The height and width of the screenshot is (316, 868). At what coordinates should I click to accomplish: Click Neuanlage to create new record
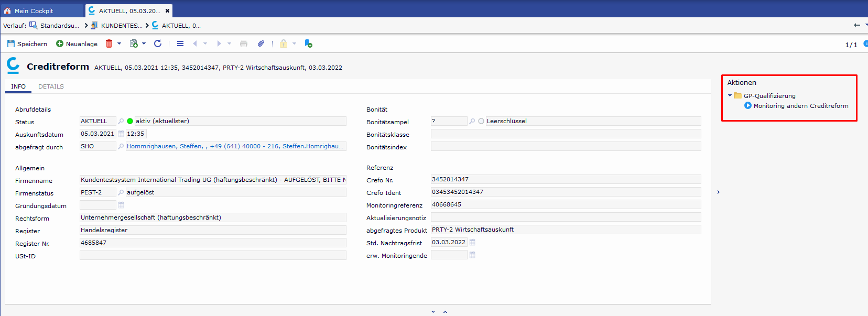tap(77, 44)
